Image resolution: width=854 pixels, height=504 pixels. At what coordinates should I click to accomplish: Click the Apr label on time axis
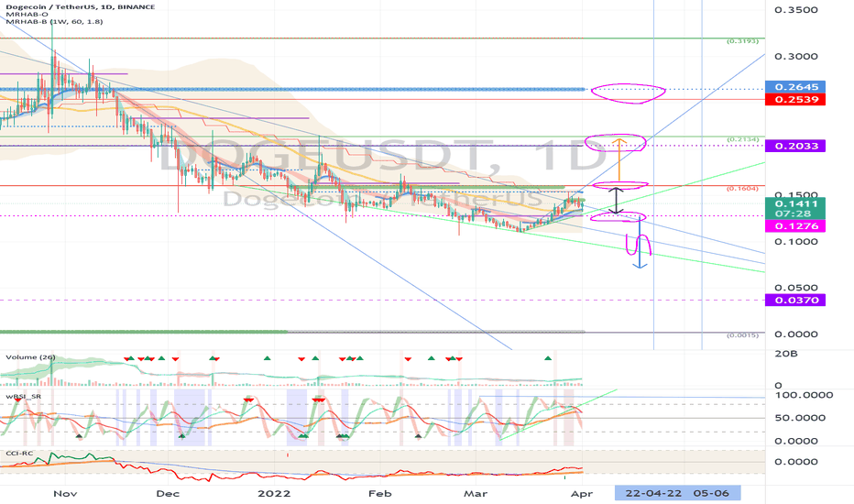point(583,494)
